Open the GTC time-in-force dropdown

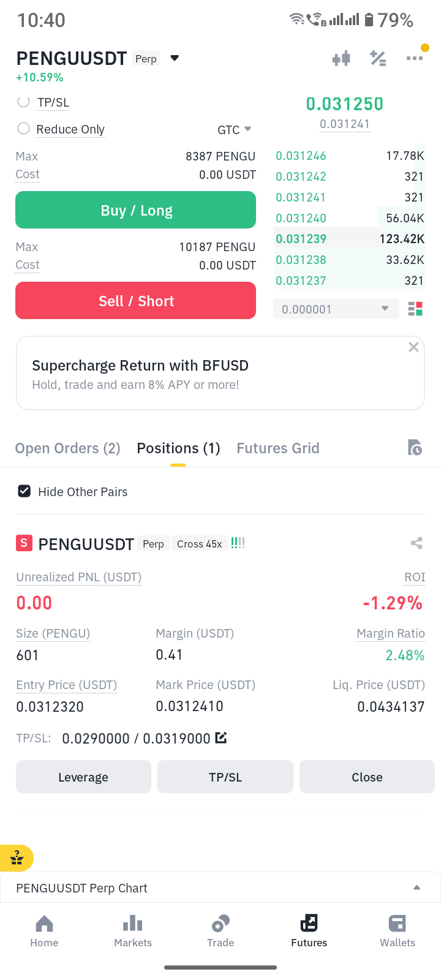coord(235,130)
